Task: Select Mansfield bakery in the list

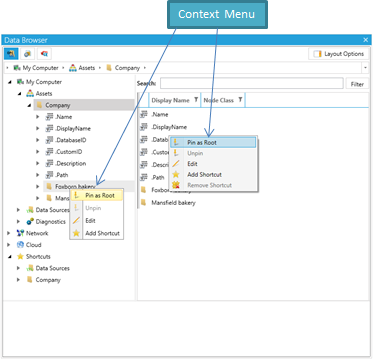Action: click(x=173, y=203)
